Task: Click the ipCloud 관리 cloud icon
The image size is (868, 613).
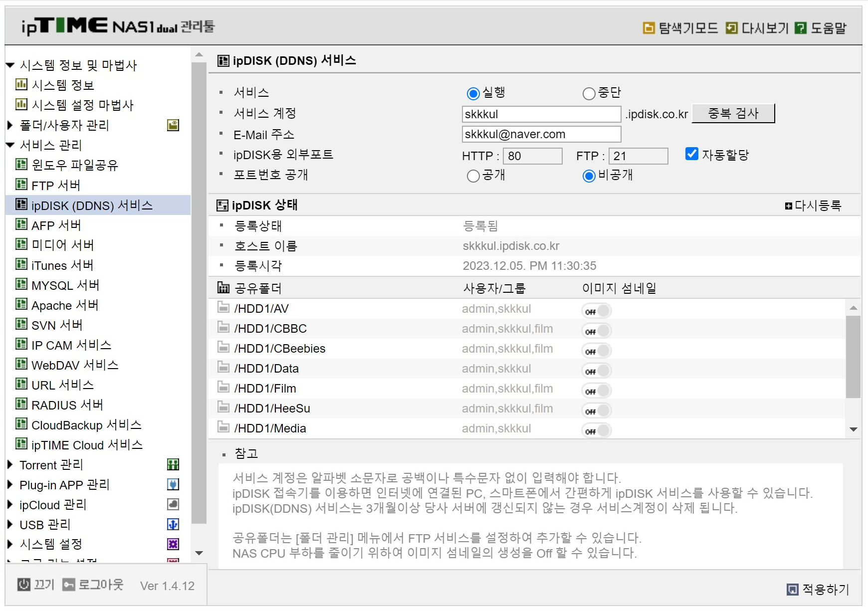Action: pyautogui.click(x=173, y=504)
